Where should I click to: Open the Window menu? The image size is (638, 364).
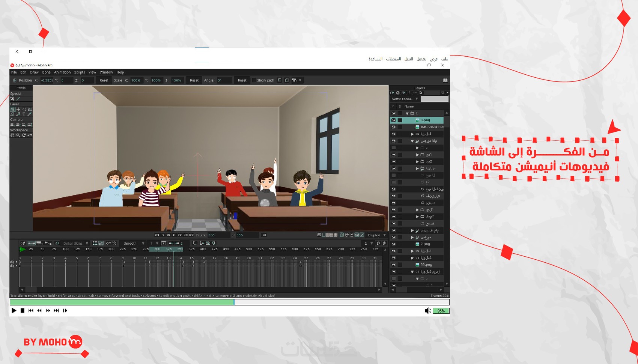point(106,72)
